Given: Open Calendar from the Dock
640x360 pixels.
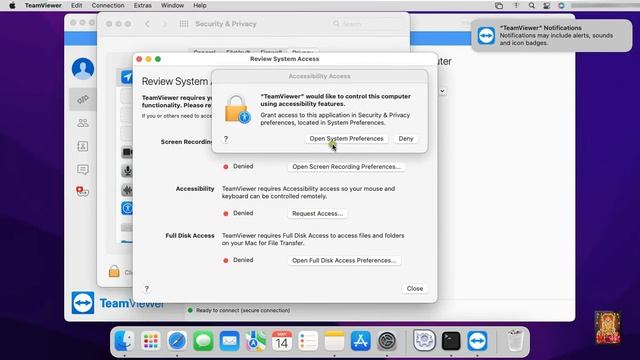Looking at the screenshot, I should [x=282, y=340].
